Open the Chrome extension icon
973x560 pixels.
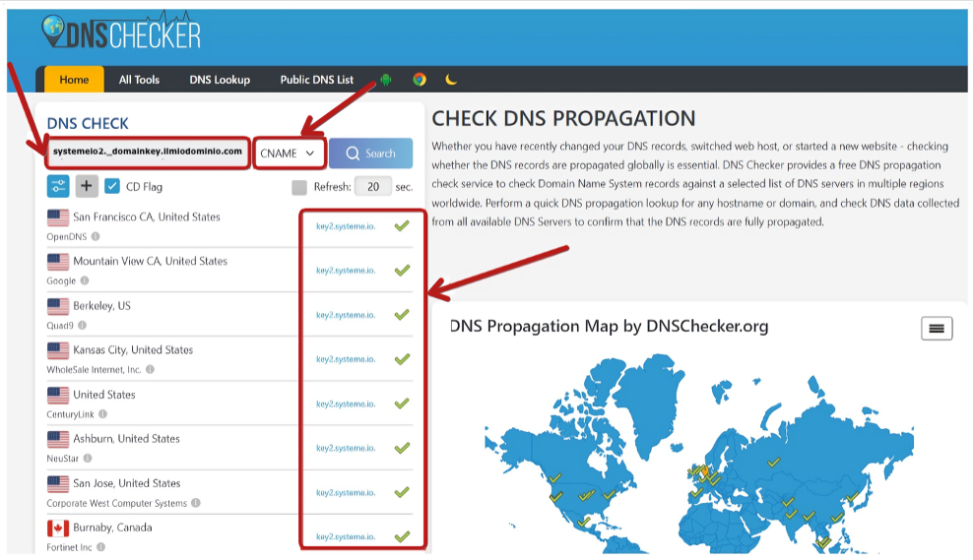[x=420, y=80]
